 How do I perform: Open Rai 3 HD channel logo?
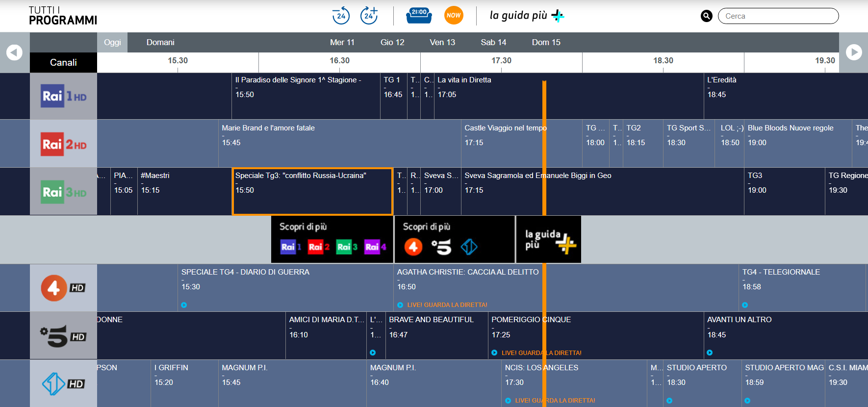click(64, 192)
